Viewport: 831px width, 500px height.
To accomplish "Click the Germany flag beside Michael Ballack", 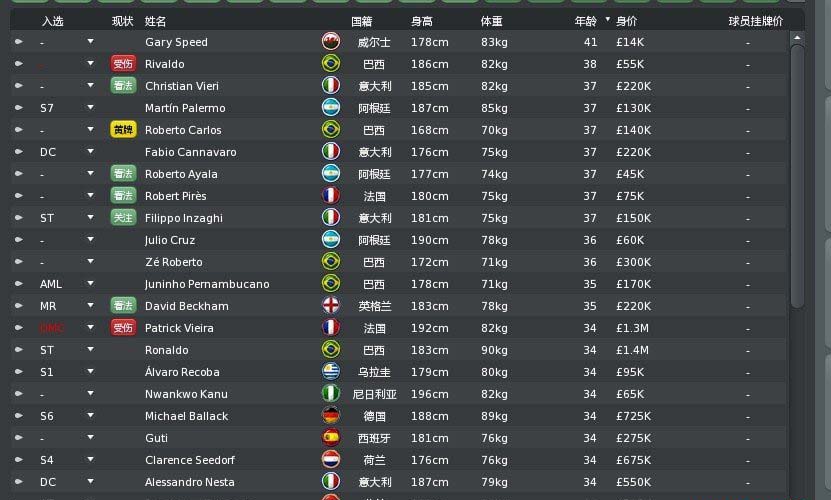I will coord(331,416).
